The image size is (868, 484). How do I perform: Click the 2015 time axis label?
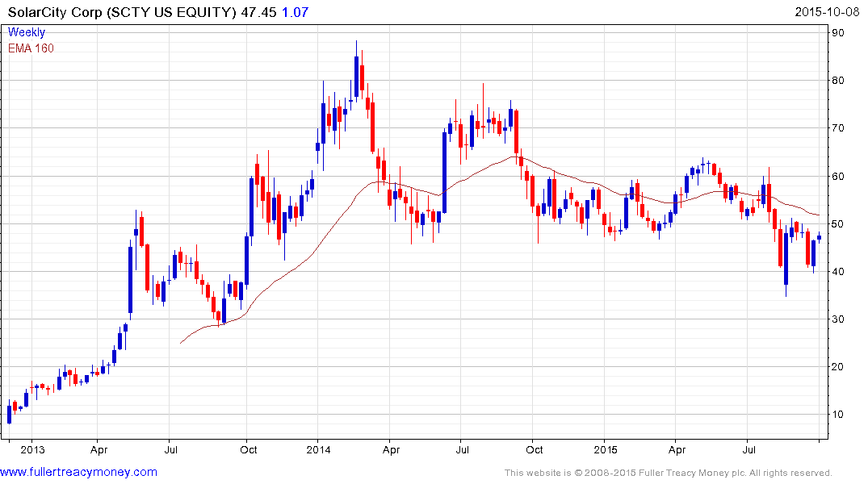(x=605, y=449)
